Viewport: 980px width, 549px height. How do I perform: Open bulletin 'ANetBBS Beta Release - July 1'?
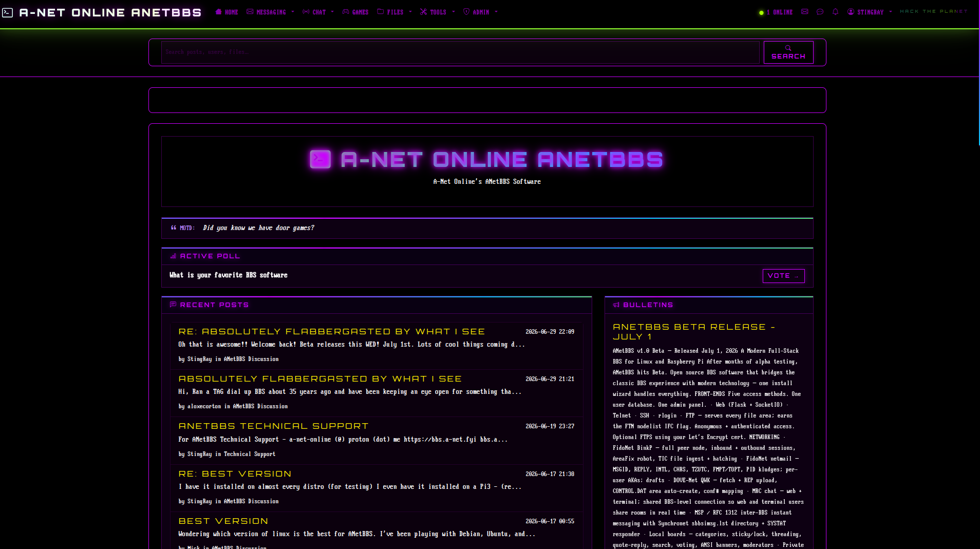[693, 332]
